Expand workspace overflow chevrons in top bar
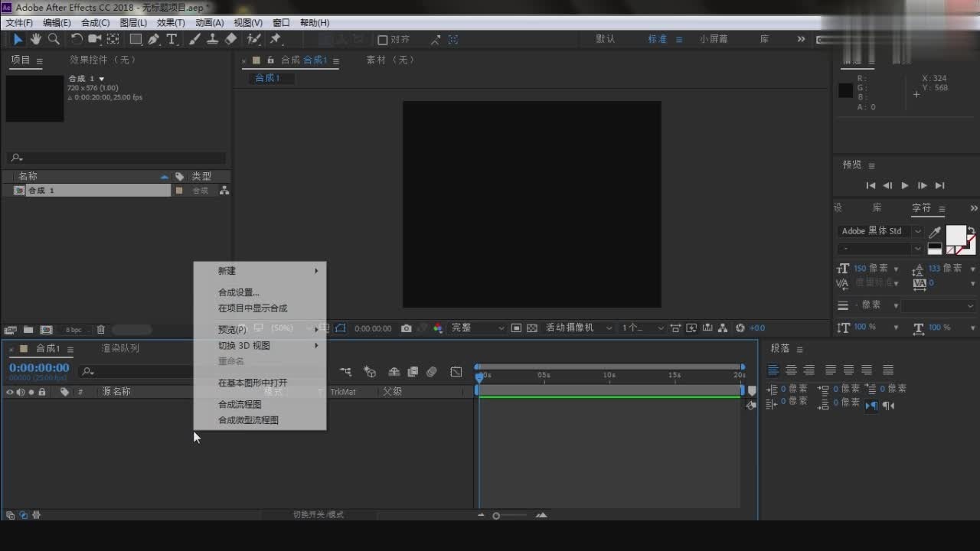The height and width of the screenshot is (551, 980). tap(801, 39)
